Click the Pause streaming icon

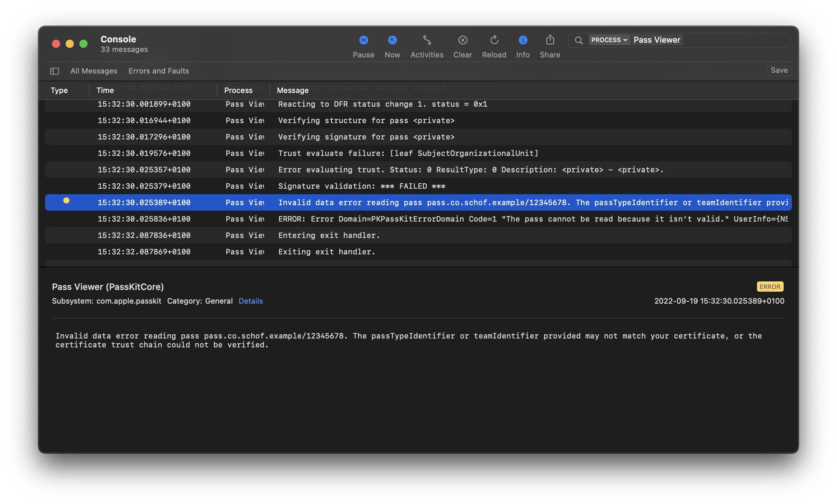click(x=363, y=40)
